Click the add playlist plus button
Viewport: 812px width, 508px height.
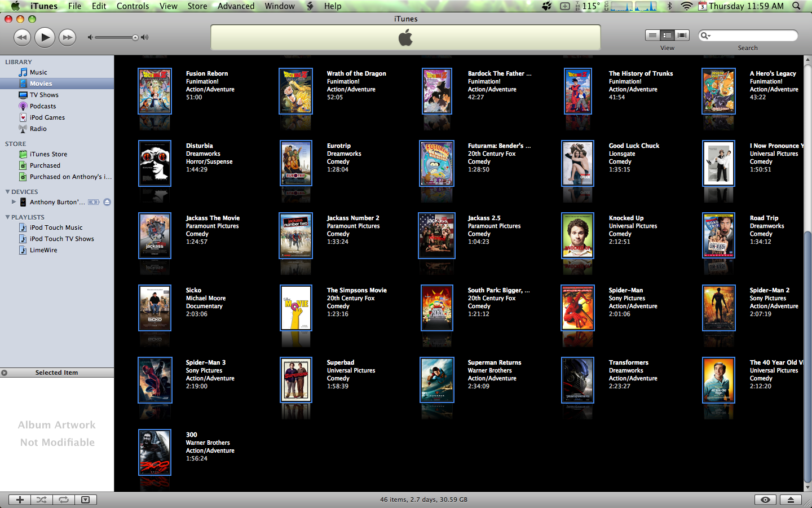[20, 500]
